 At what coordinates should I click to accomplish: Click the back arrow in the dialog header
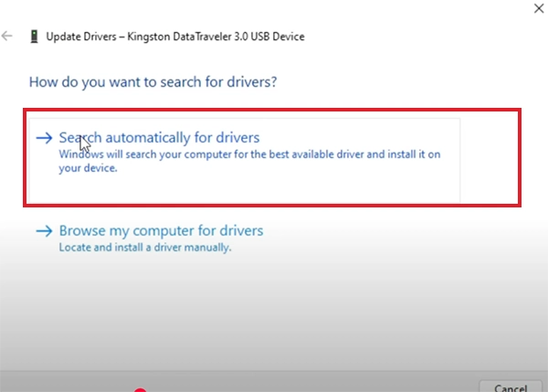(7, 36)
